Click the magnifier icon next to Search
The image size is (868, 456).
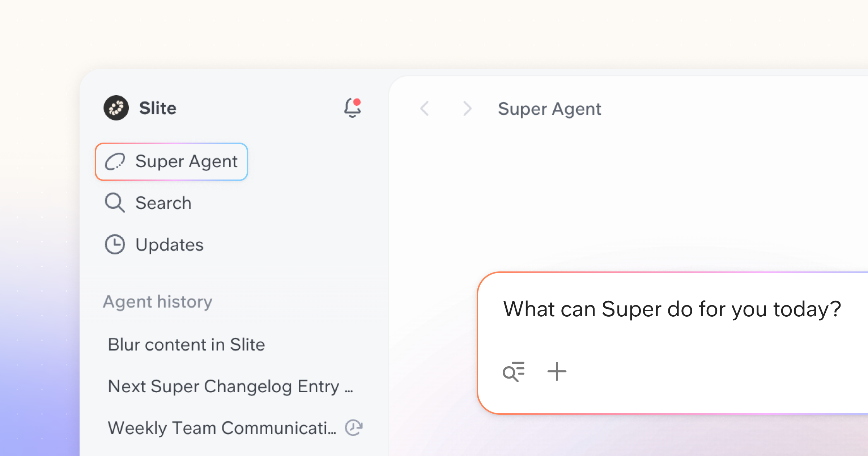115,203
